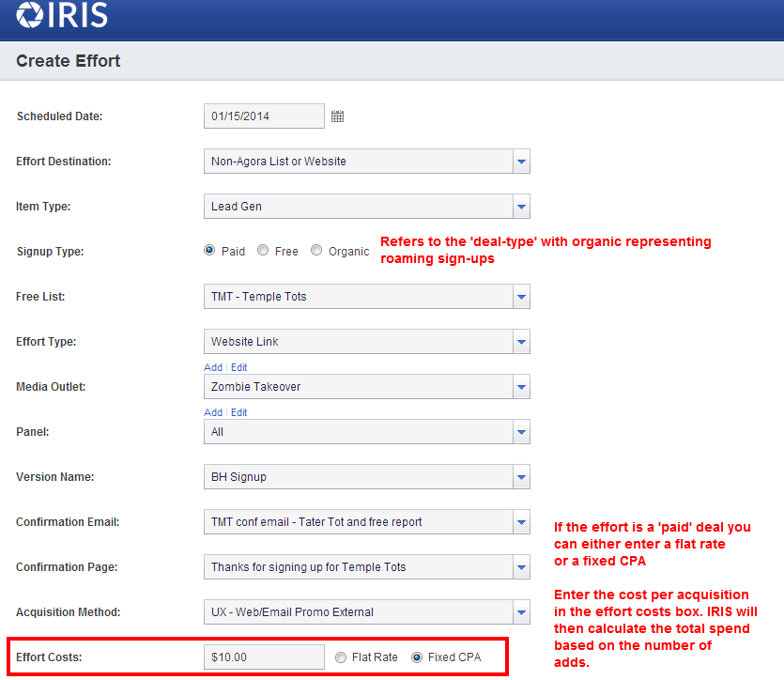784x680 pixels.
Task: Click the Scheduled Date label
Action: [x=59, y=116]
